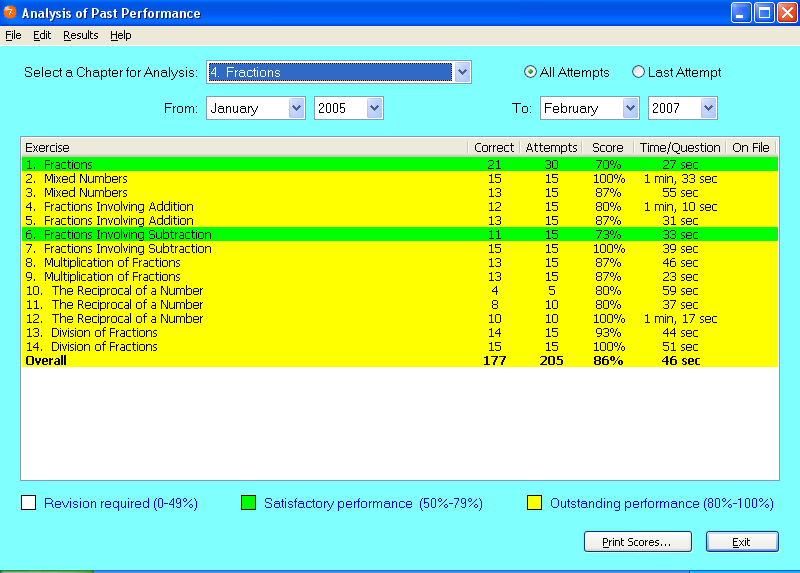Expand the From year 2005 dropdown

pyautogui.click(x=374, y=108)
